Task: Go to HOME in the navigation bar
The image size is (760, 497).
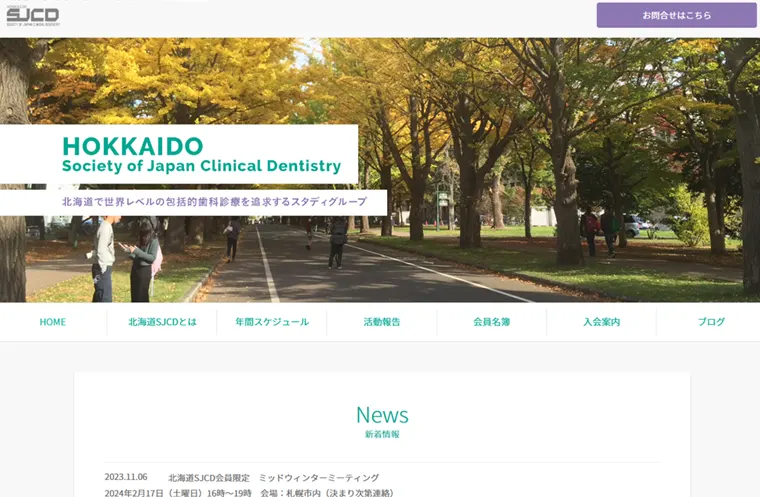Action: coord(53,322)
